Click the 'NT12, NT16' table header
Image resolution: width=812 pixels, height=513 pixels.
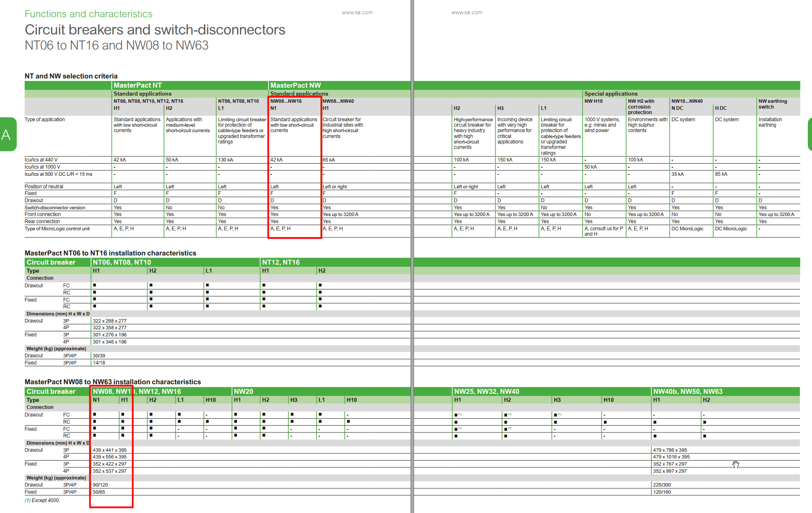[281, 262]
